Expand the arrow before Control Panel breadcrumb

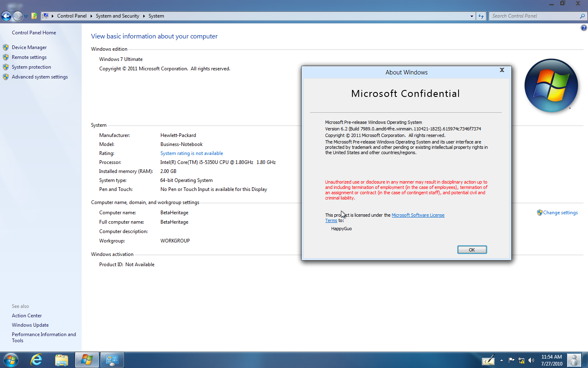click(x=53, y=16)
